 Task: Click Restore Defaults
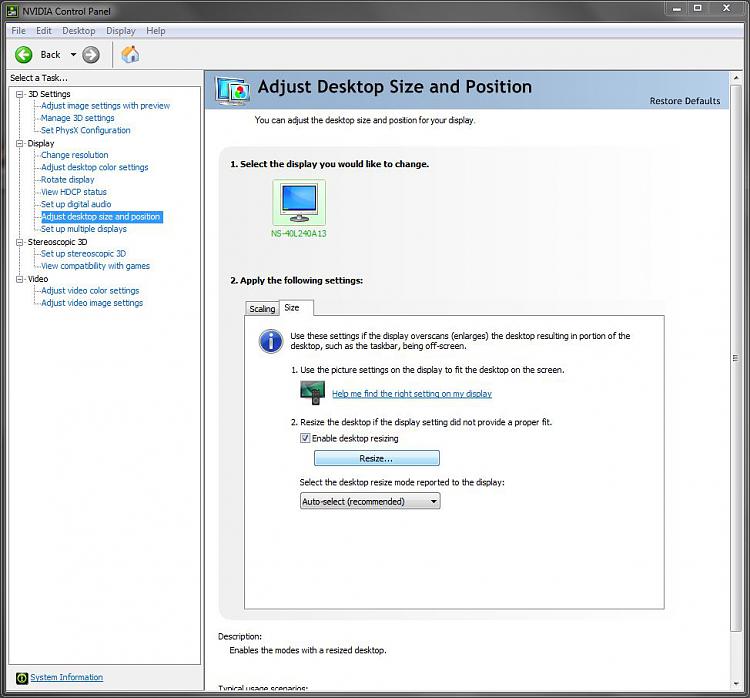pos(684,101)
